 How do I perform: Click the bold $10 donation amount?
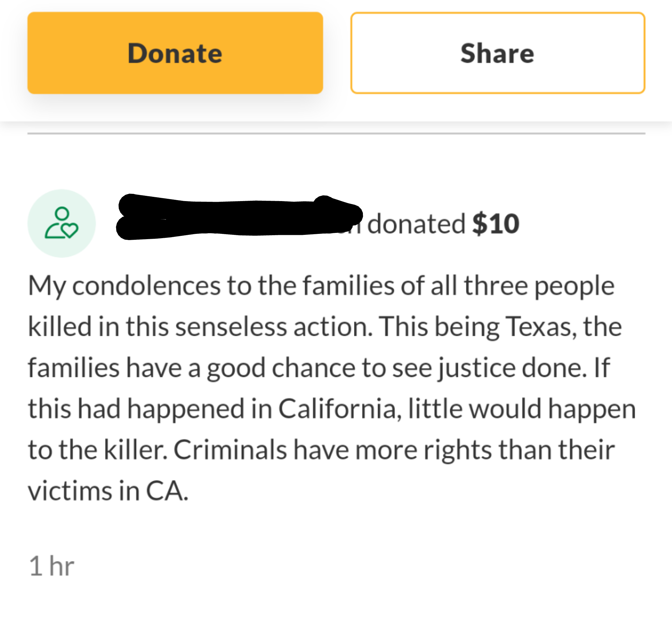495,224
